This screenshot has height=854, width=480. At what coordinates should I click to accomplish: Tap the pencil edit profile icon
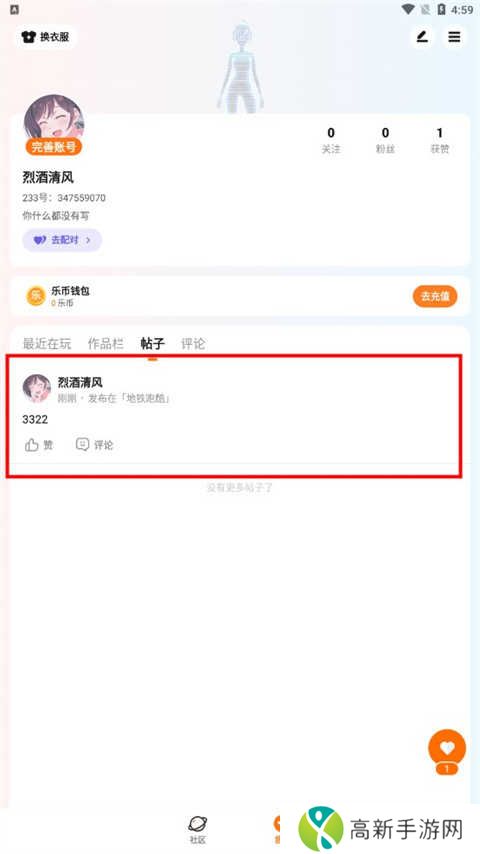pyautogui.click(x=422, y=37)
